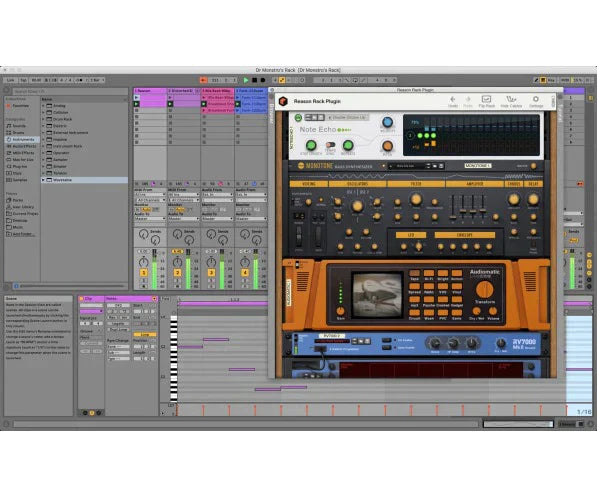The image size is (597, 497).
Task: Click the Reason logo icon in plugin header
Action: tap(283, 101)
